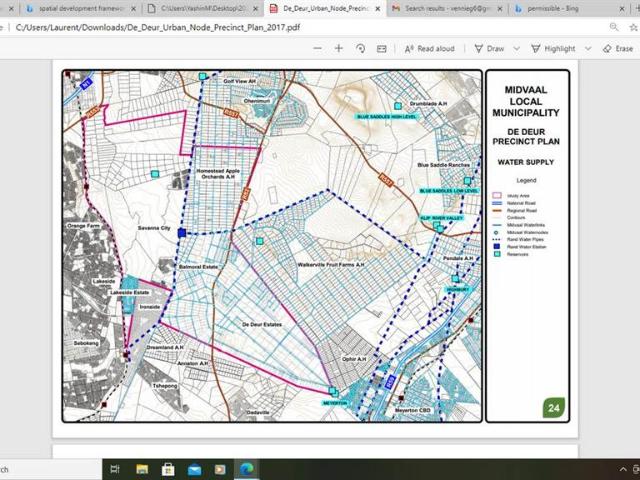Expand the Draw options dropdown arrow
The image size is (640, 480).
(x=514, y=48)
